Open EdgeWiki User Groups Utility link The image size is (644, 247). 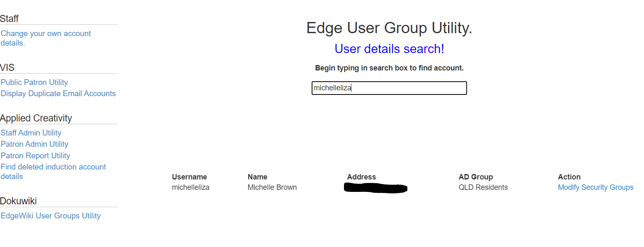click(51, 216)
